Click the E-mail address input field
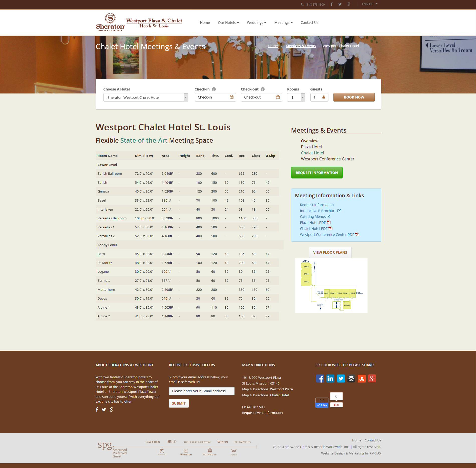The image size is (476, 468). pyautogui.click(x=202, y=391)
